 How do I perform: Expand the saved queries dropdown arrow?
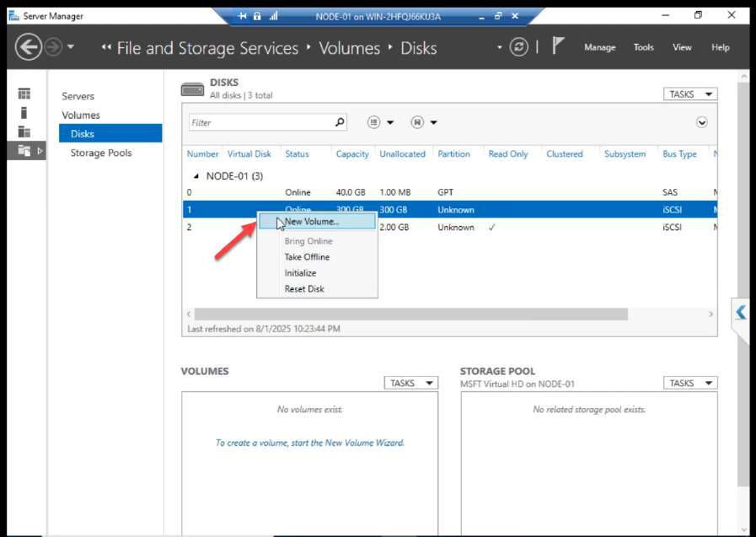[x=433, y=122]
